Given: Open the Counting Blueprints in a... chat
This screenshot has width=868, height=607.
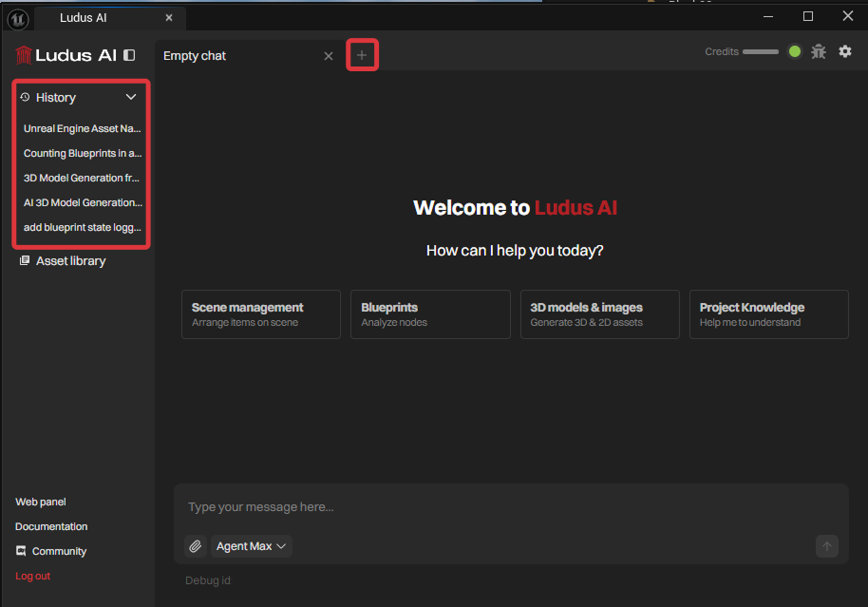Looking at the screenshot, I should [82, 153].
